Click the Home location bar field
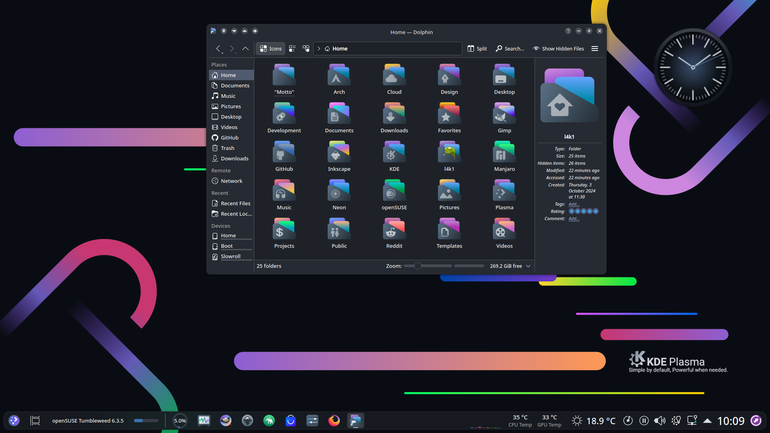The width and height of the screenshot is (770, 433). (x=387, y=49)
